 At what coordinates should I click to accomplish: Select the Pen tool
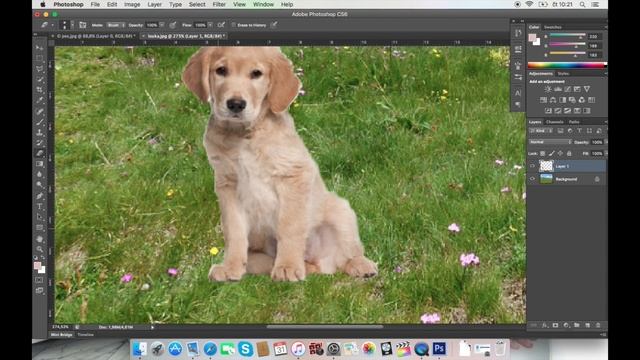pos(40,196)
